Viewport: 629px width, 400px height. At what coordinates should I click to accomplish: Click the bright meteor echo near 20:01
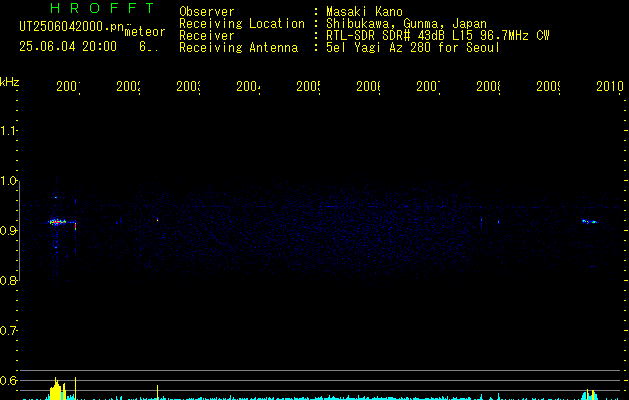(x=57, y=221)
